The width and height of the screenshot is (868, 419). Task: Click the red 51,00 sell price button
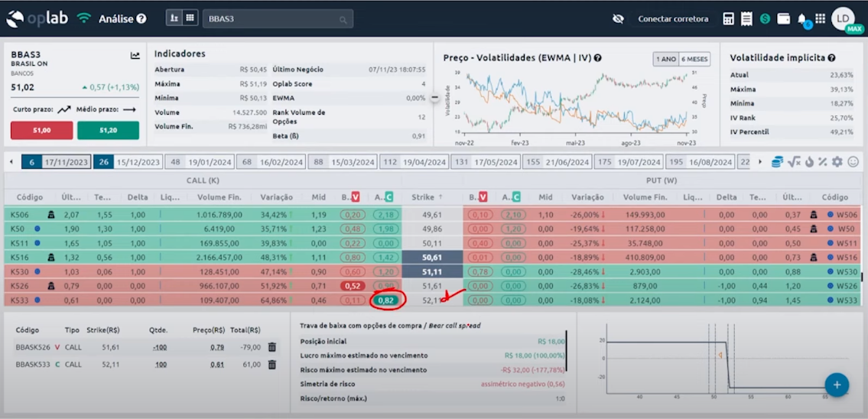point(41,131)
